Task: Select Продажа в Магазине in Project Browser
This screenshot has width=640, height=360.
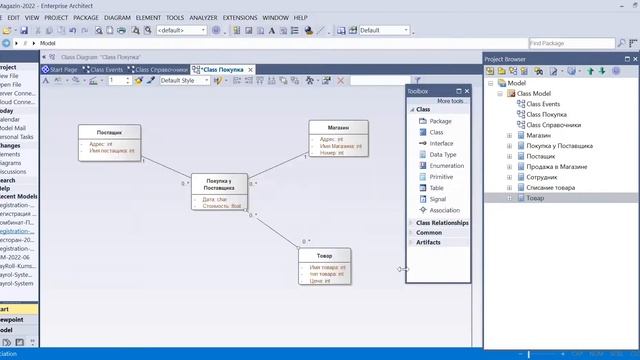Action: coord(556,167)
